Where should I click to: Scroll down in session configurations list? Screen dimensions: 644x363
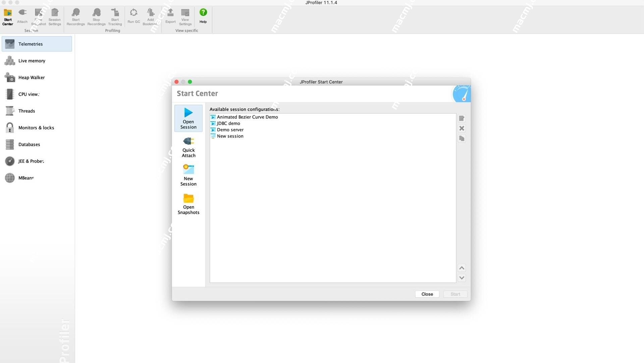pos(462,278)
